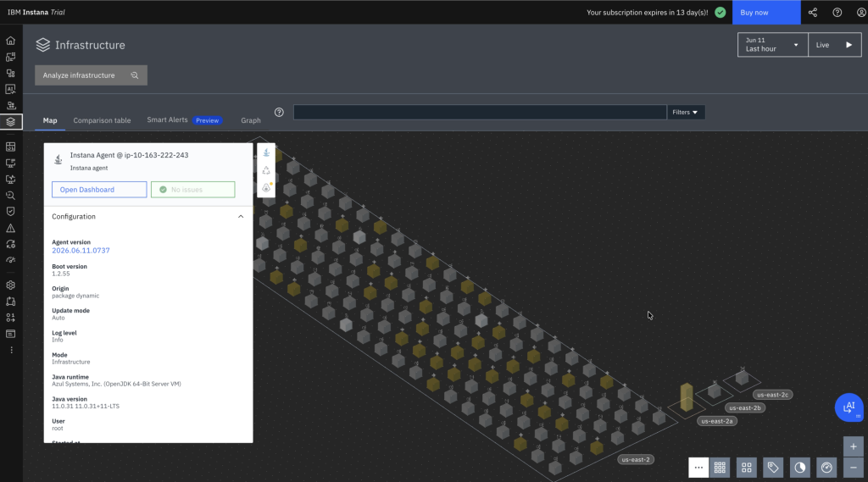Select the us-east-2c zone label

[x=772, y=395]
